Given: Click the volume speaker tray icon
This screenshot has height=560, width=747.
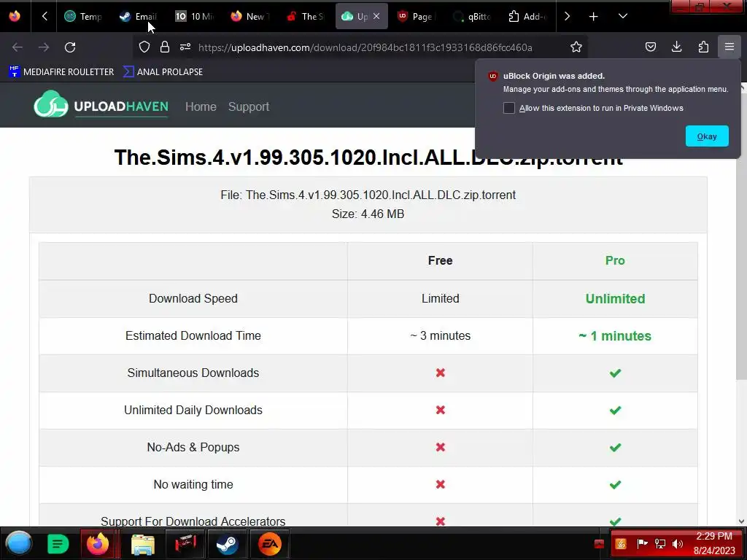Looking at the screenshot, I should (678, 543).
